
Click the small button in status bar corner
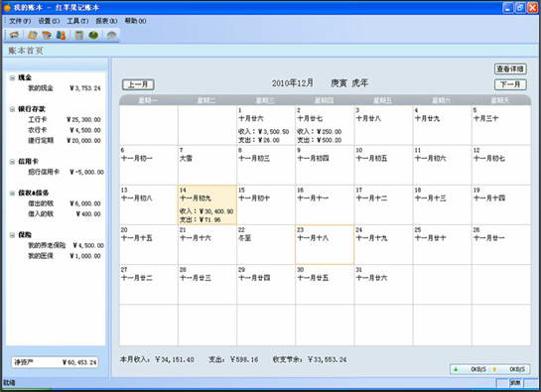click(x=516, y=382)
